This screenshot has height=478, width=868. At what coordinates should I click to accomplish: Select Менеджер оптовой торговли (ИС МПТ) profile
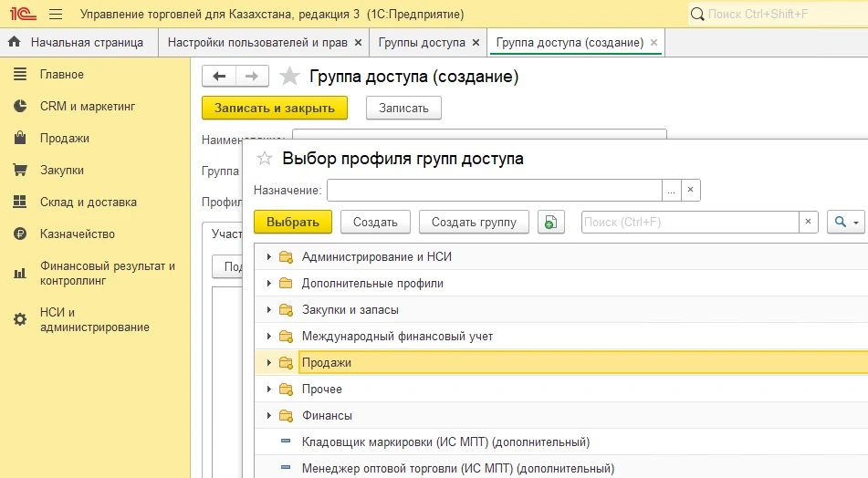[561, 468]
